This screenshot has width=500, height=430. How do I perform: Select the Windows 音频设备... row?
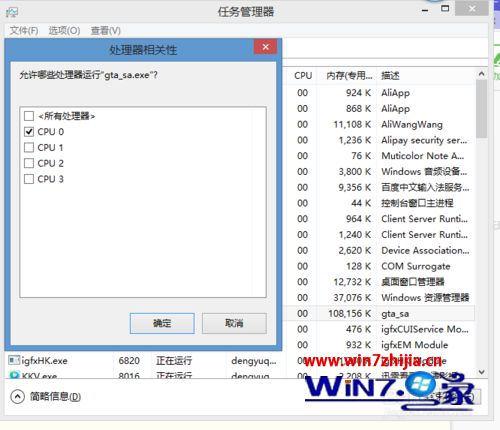pos(380,171)
